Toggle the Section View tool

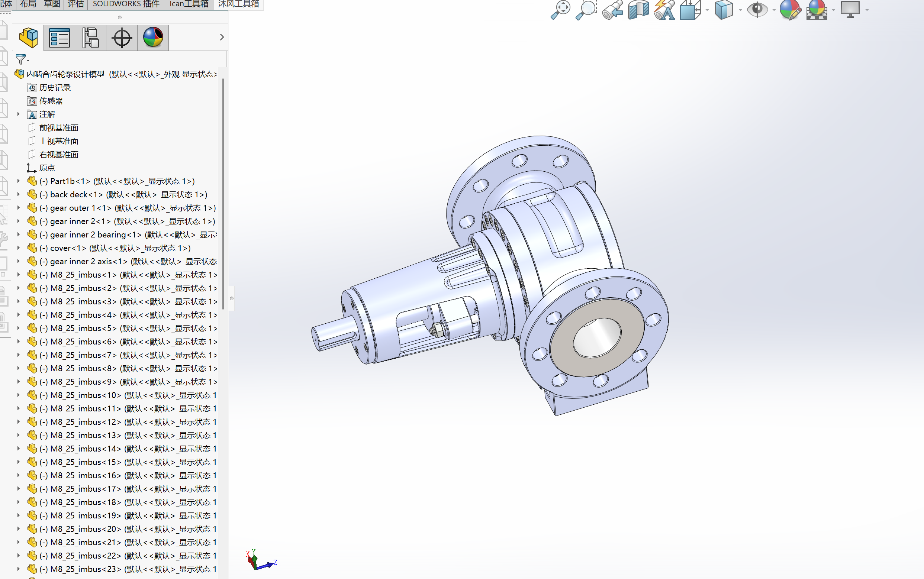[638, 10]
